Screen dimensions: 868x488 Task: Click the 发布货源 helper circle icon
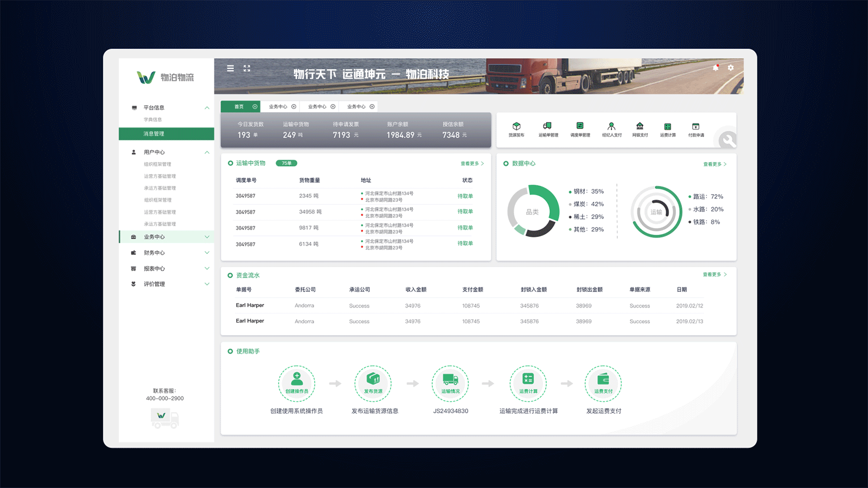[373, 383]
